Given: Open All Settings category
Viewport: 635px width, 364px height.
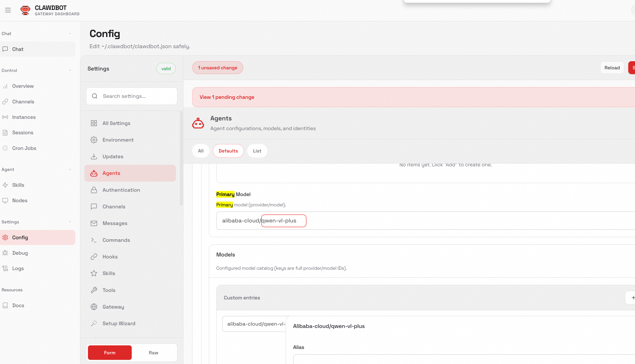Looking at the screenshot, I should [116, 123].
